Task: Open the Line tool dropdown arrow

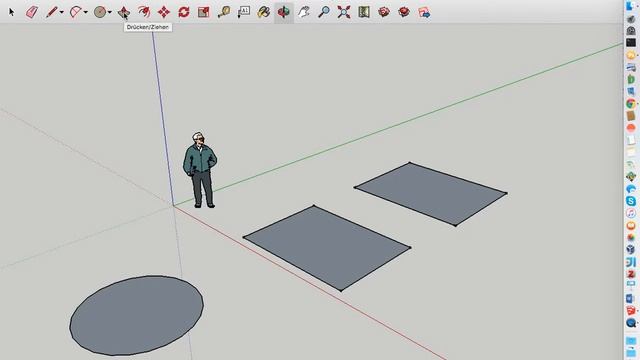Action: pyautogui.click(x=62, y=12)
